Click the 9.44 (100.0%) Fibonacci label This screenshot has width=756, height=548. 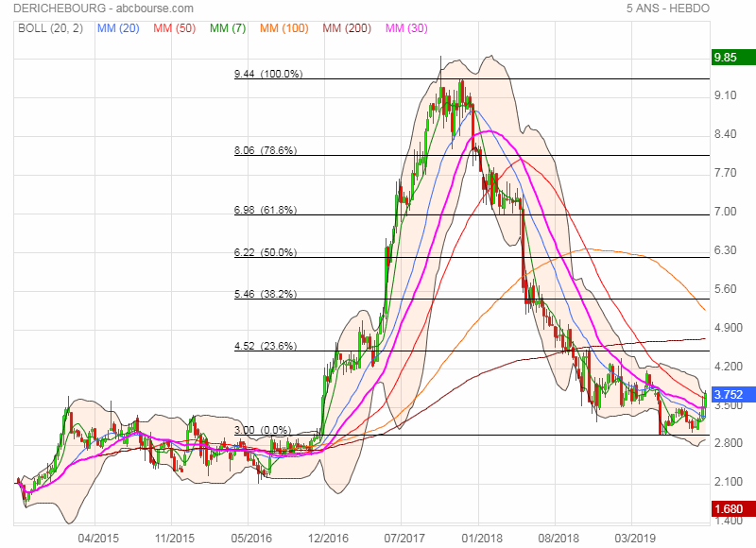[268, 74]
